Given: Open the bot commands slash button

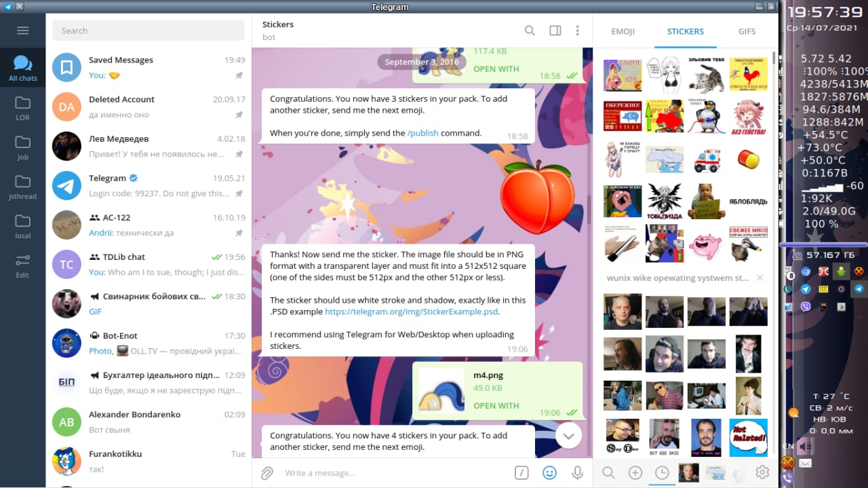Looking at the screenshot, I should tap(521, 472).
